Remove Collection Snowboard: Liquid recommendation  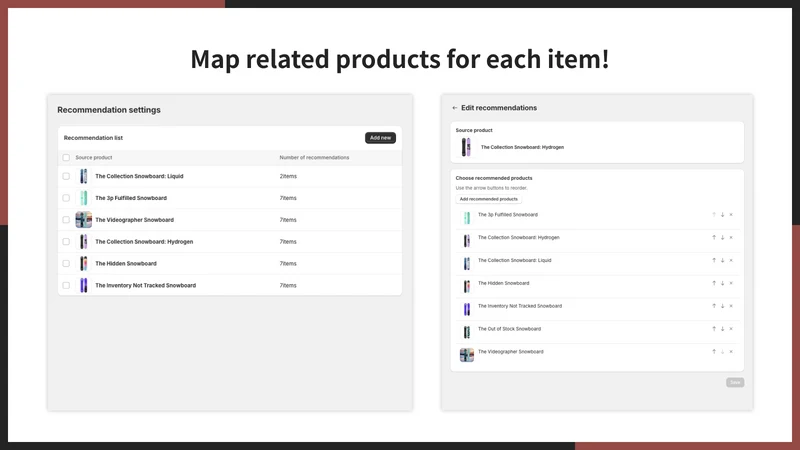[x=731, y=261]
